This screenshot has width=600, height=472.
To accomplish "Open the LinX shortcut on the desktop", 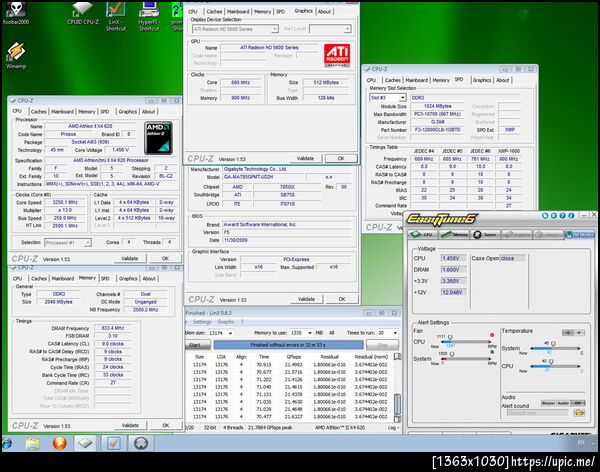I will pyautogui.click(x=116, y=16).
